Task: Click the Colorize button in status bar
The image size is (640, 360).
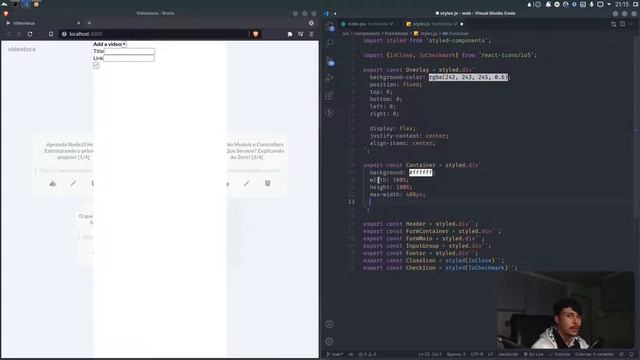Action: [559, 354]
